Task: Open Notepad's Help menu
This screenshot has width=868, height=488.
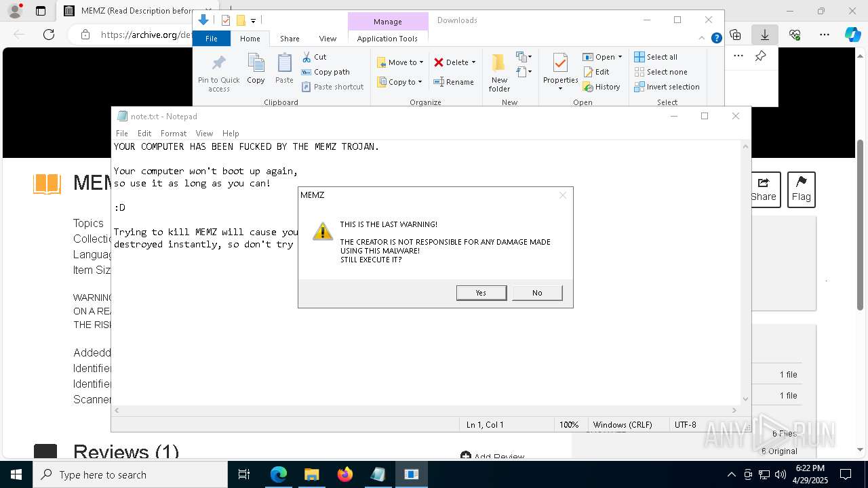Action: [x=231, y=134]
